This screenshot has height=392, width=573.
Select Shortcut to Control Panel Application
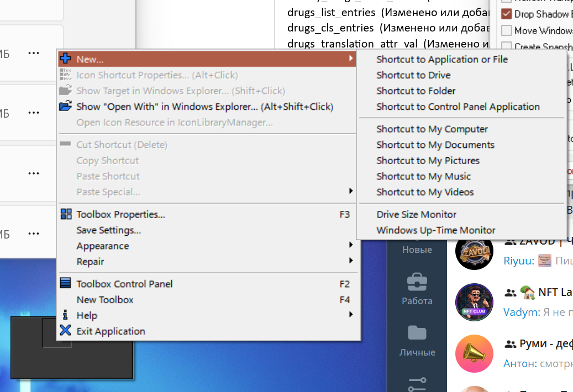point(458,107)
